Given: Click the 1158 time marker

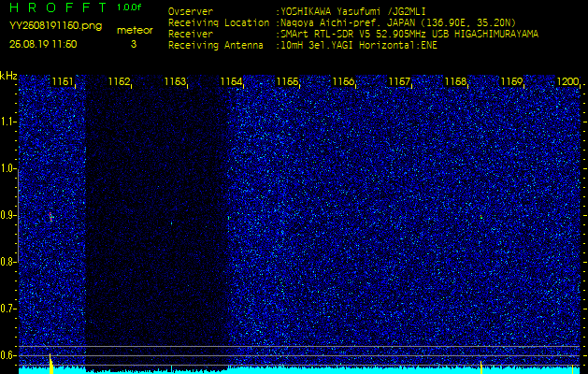Looking at the screenshot, I should 455,81.
